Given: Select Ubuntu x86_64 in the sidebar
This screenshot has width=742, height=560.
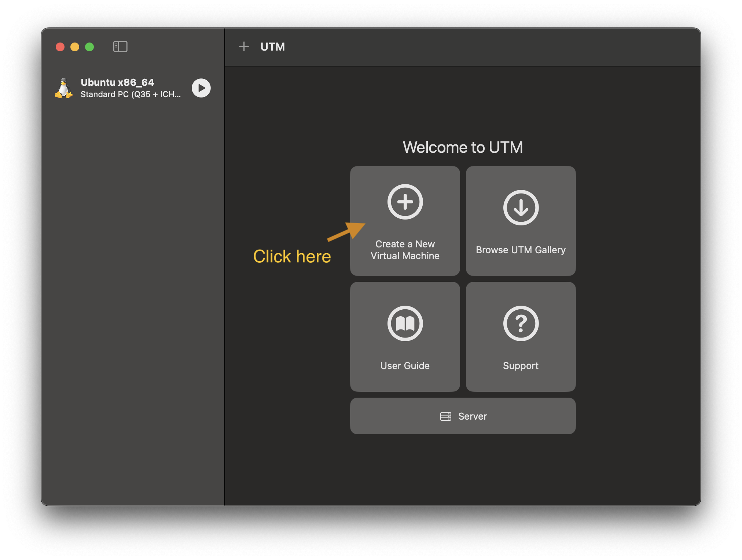Looking at the screenshot, I should coord(117,82).
